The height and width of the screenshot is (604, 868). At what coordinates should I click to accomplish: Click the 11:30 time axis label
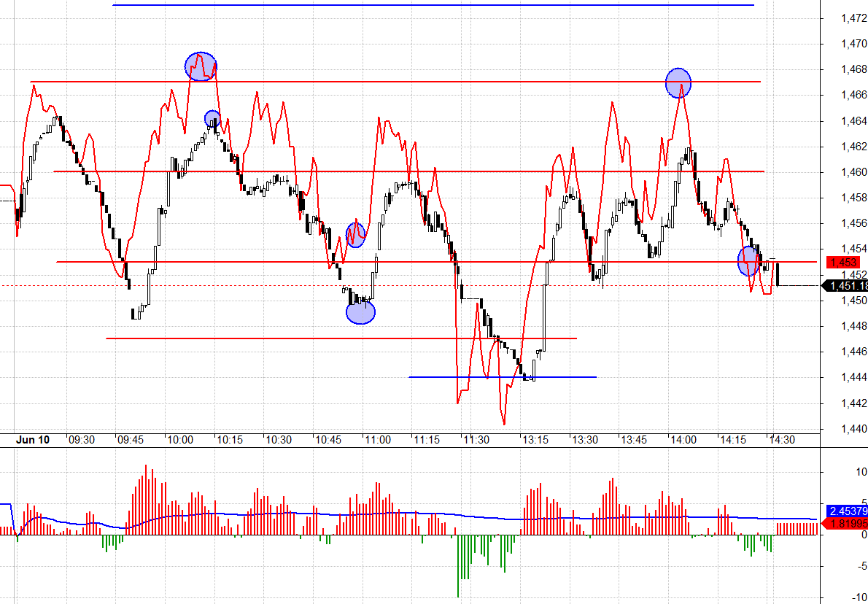(476, 440)
